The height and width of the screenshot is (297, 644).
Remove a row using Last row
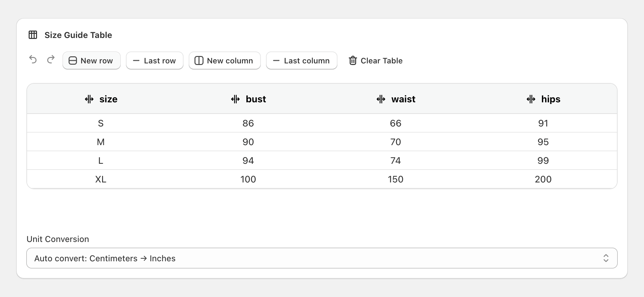(155, 60)
